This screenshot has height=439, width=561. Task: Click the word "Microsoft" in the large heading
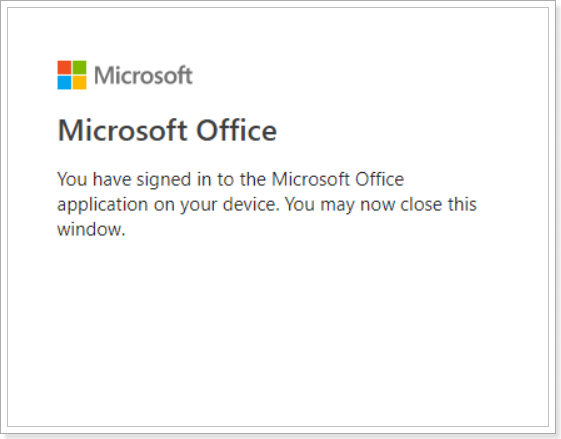122,130
